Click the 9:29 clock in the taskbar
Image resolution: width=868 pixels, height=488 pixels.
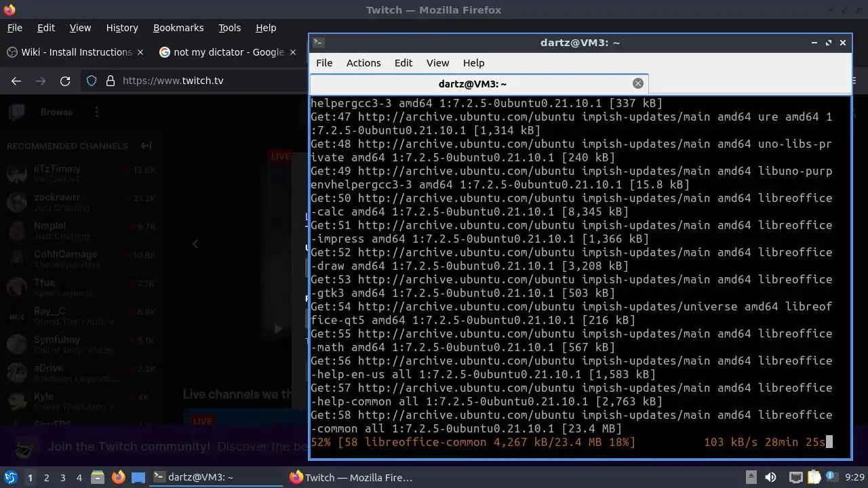coord(854,477)
